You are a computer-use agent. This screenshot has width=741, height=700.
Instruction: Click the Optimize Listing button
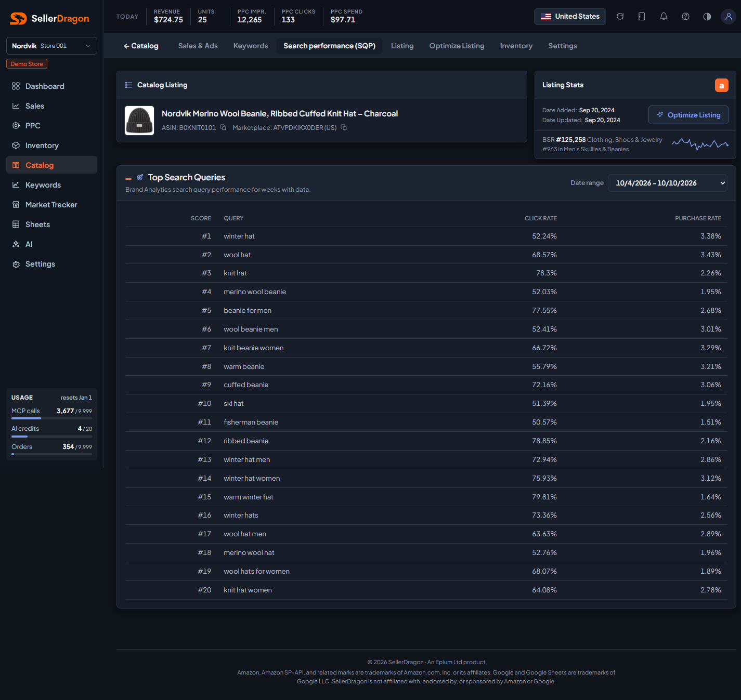(688, 115)
